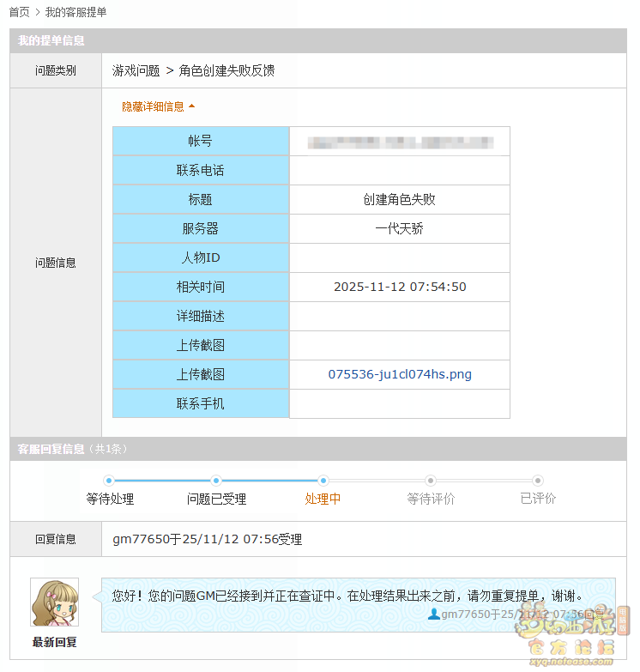Click the 角色创建失败反馈 category text
This screenshot has width=640, height=672.
pos(226,70)
